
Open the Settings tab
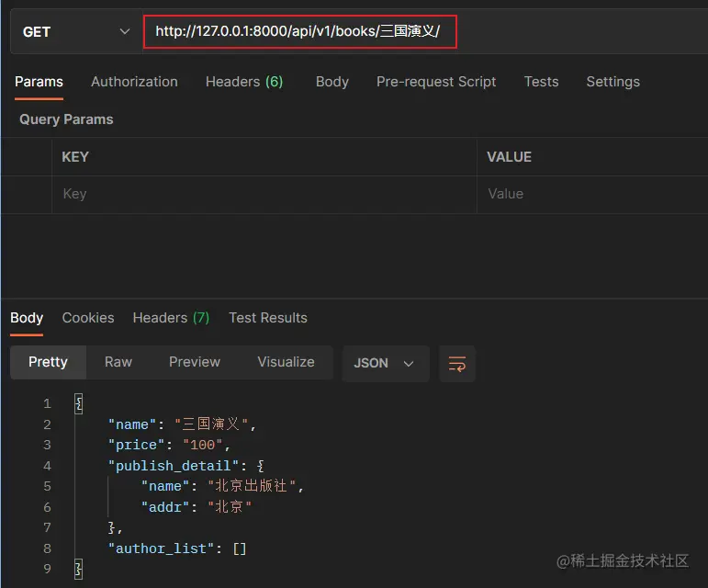pyautogui.click(x=612, y=82)
